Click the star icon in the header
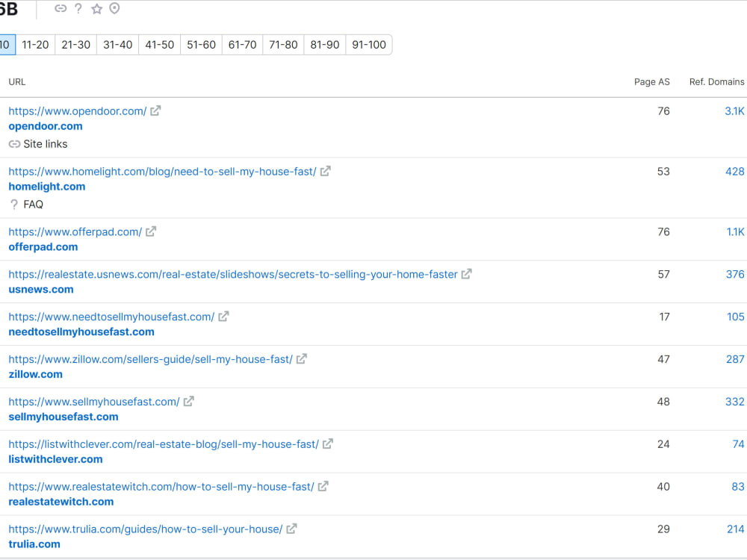747x560 pixels. (96, 8)
